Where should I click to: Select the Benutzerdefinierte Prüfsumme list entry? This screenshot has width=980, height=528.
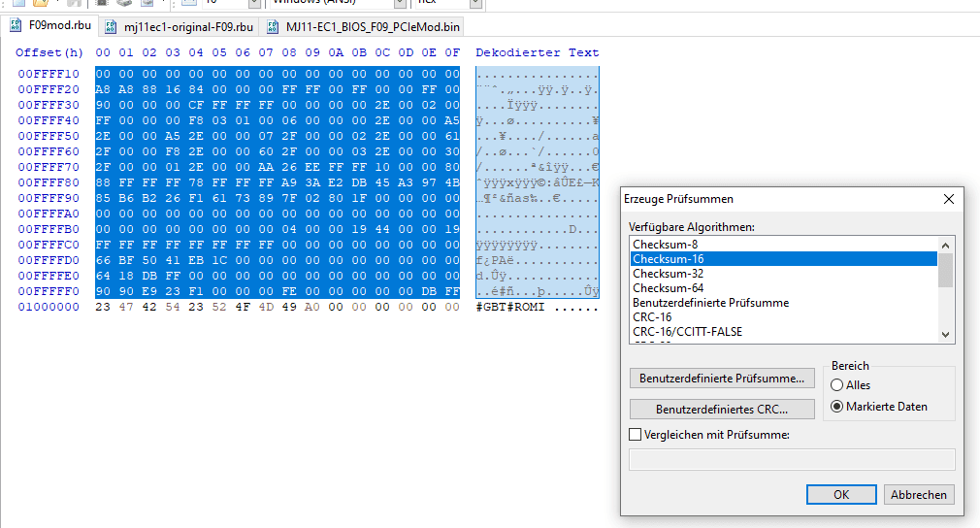[x=783, y=303]
